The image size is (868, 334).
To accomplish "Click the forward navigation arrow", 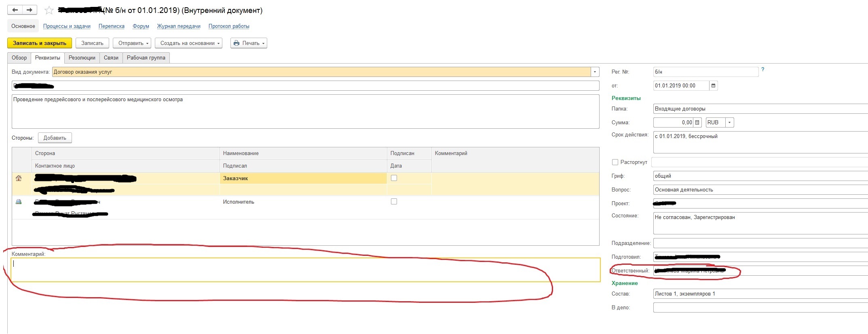I will 30,10.
